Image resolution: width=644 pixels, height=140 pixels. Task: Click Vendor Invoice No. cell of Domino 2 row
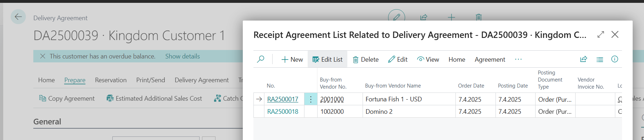[595, 112]
